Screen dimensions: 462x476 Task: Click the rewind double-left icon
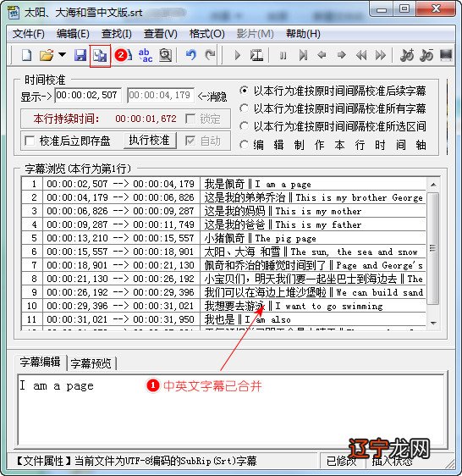point(361,55)
